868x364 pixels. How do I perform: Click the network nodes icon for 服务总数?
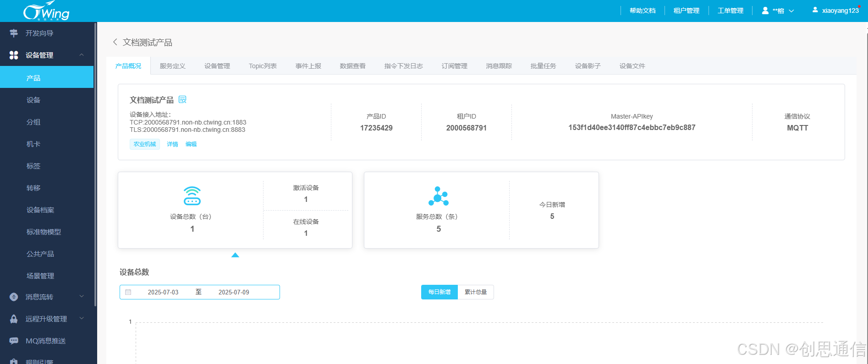[439, 196]
